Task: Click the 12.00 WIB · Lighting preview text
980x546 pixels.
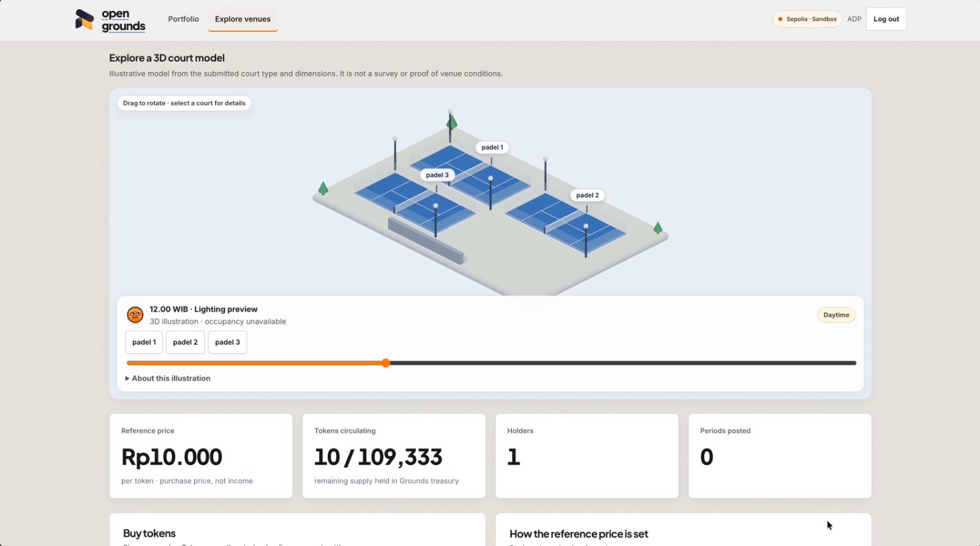Action: [x=203, y=309]
